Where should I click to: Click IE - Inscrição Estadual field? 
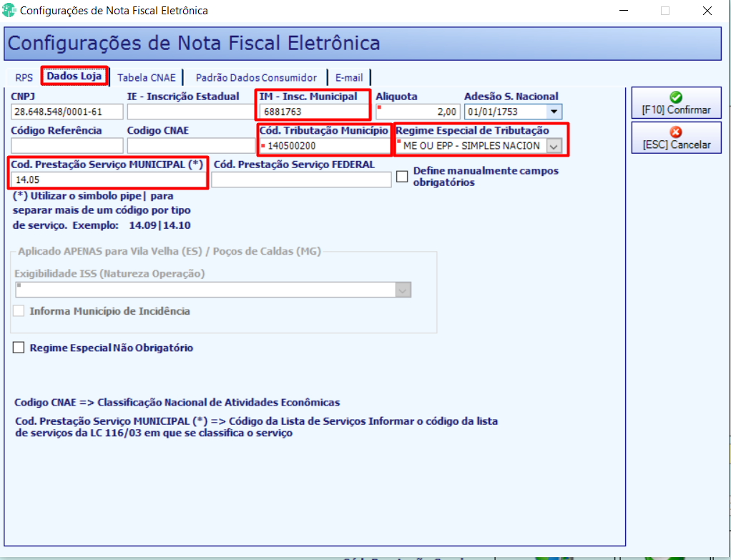tap(191, 112)
